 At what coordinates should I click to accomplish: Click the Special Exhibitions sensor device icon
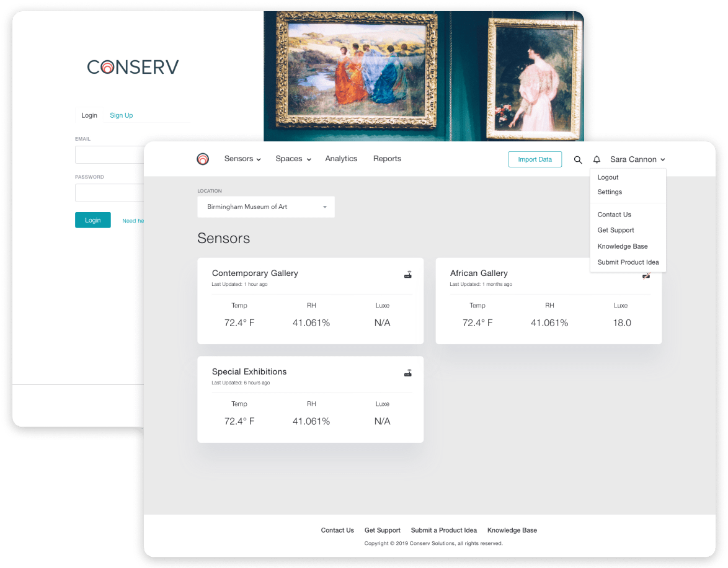tap(407, 373)
